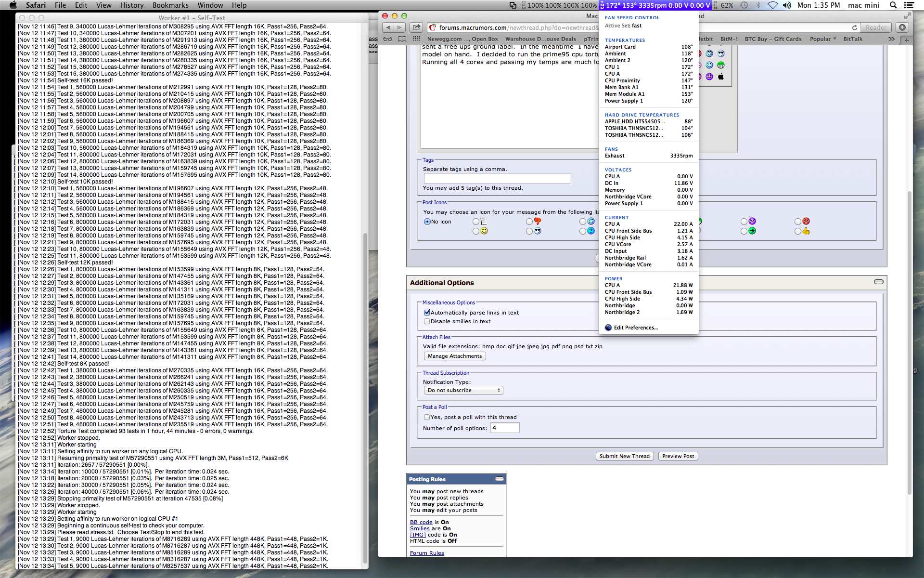Insert the purple frowning smiley
Screen dimensions: 924x578
(x=709, y=77)
